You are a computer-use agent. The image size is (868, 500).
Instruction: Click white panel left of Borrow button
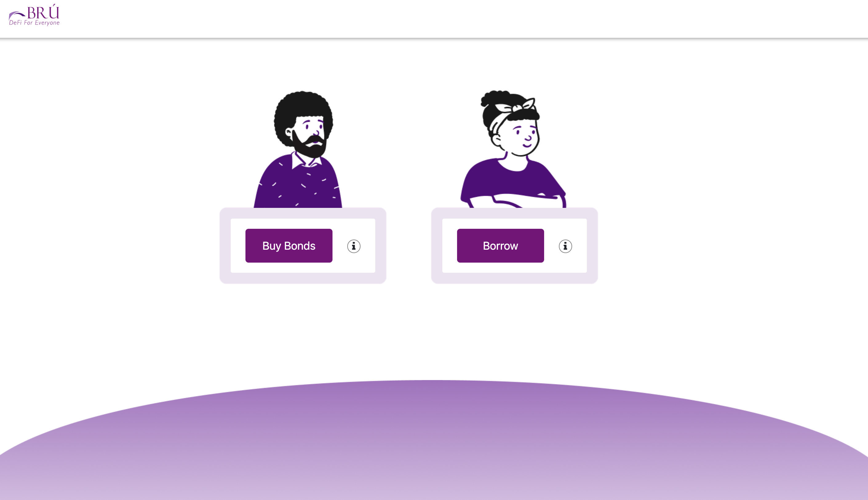click(x=449, y=246)
